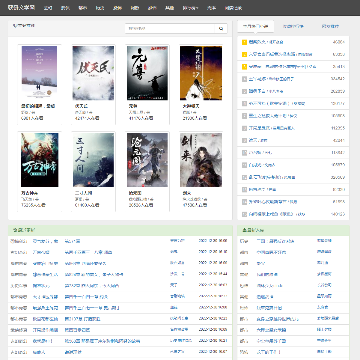Screen dimensions: 360x360
Task: Focus the search input field
Action: tap(170, 29)
